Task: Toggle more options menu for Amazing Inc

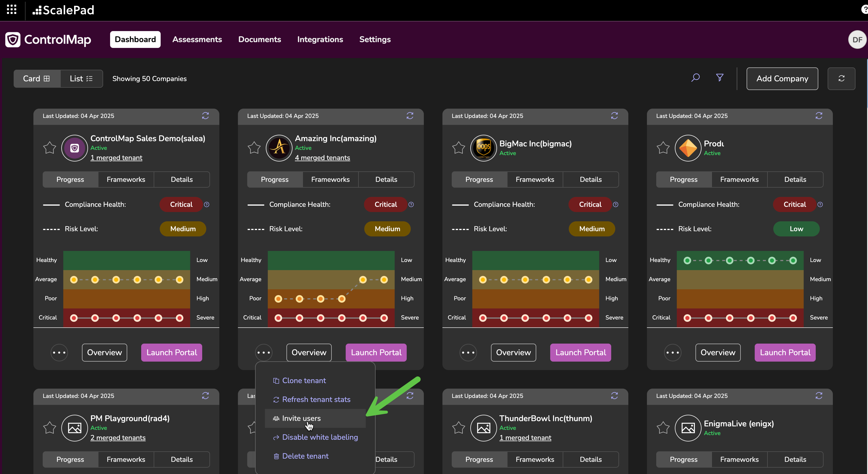Action: click(x=264, y=353)
